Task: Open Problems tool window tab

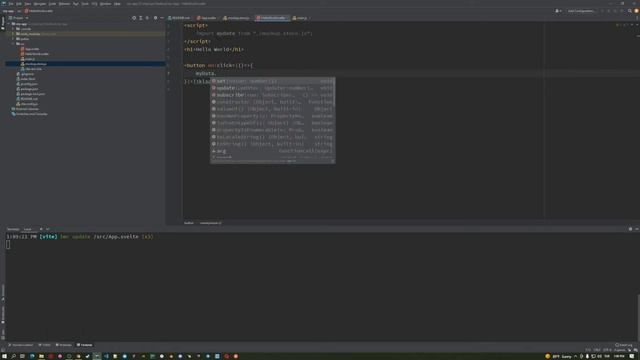Action: [x=64, y=345]
